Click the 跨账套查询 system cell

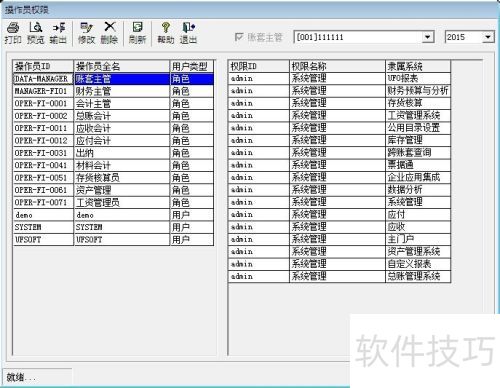point(418,153)
